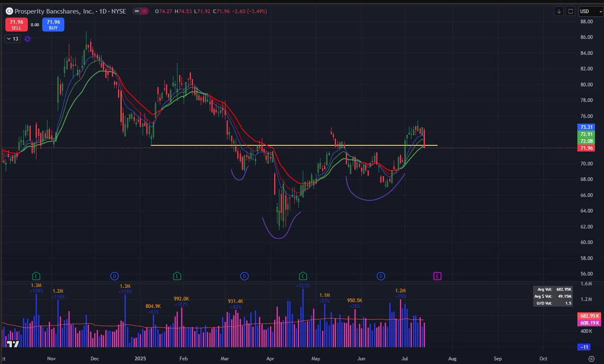Screen dimensions: 604x364
Task: Open the green earnings marker near late January
Action: point(177,276)
